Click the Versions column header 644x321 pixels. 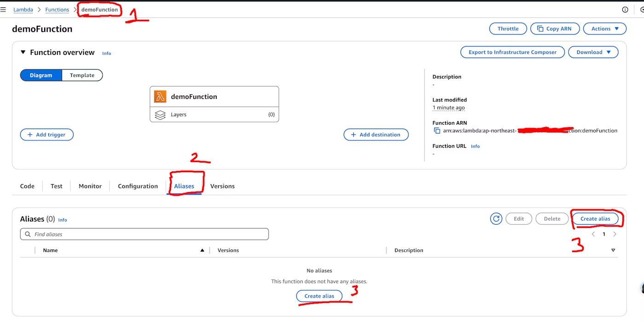click(228, 251)
